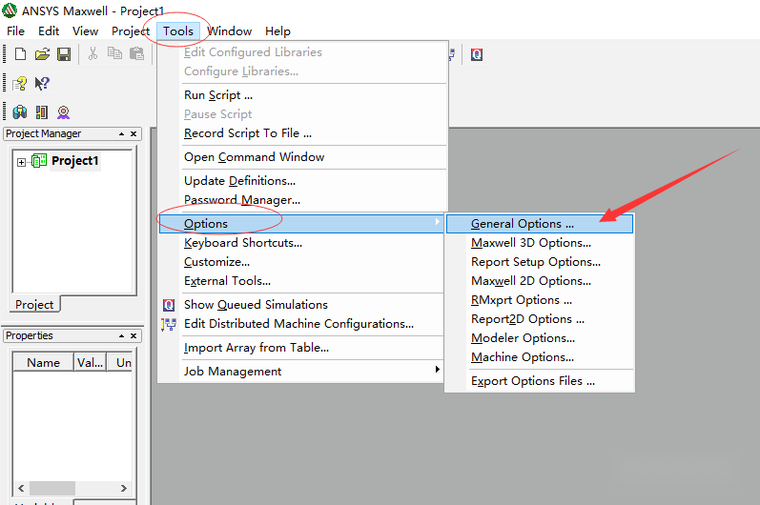Image resolution: width=760 pixels, height=505 pixels.
Task: Click Properties scrollbar right arrow
Action: tap(124, 488)
